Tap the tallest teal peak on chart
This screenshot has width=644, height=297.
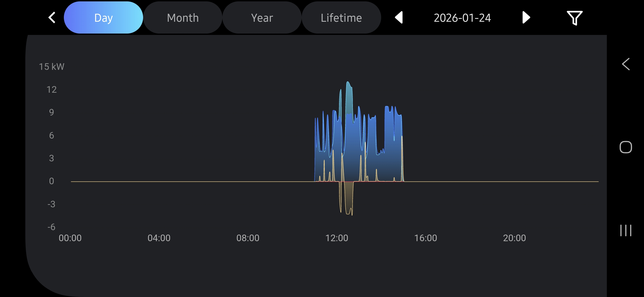click(x=348, y=91)
